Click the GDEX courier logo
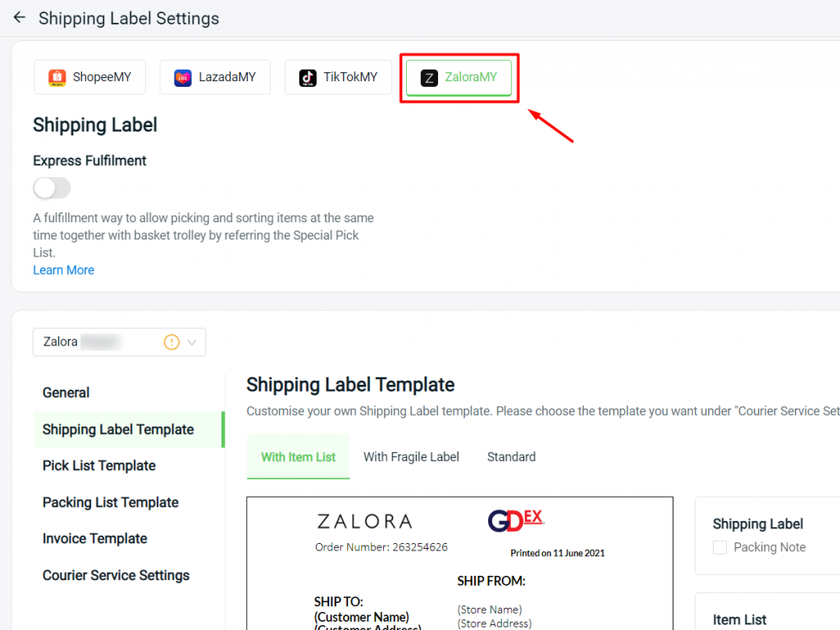 tap(516, 520)
